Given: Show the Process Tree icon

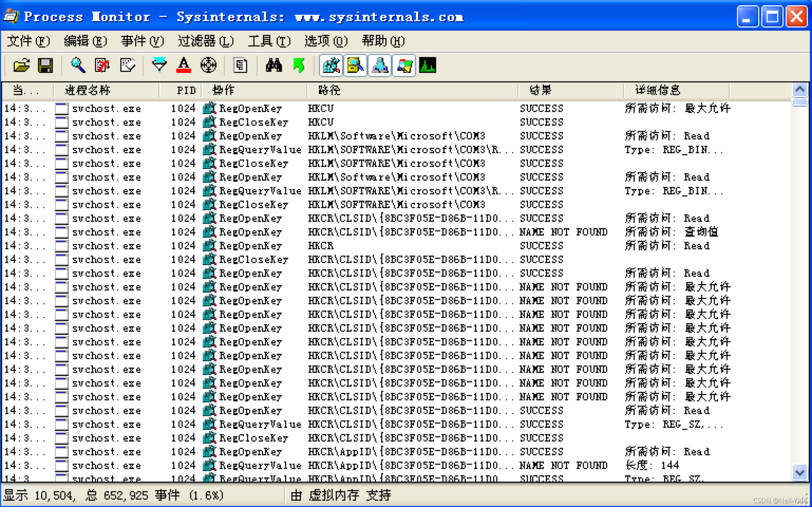Looking at the screenshot, I should (x=240, y=65).
